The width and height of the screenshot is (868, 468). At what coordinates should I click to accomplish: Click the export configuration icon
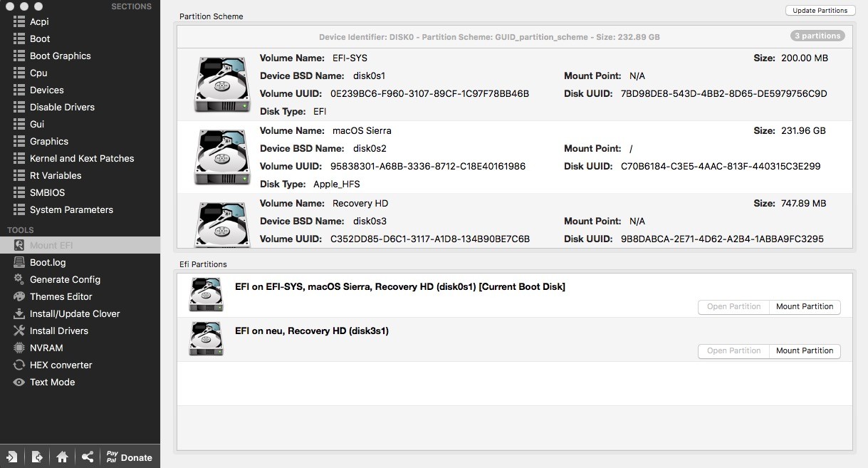pos(37,457)
